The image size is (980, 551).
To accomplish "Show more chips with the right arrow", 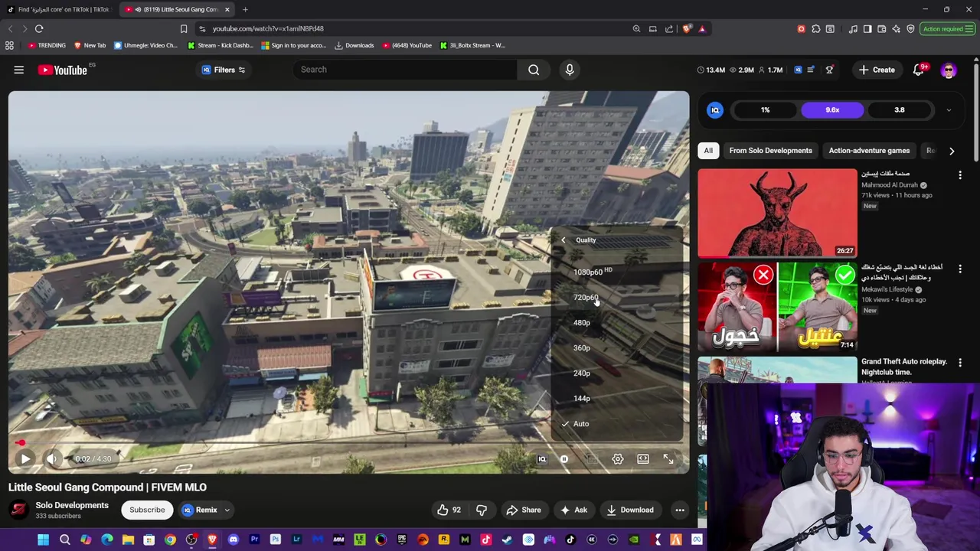I will coord(952,151).
